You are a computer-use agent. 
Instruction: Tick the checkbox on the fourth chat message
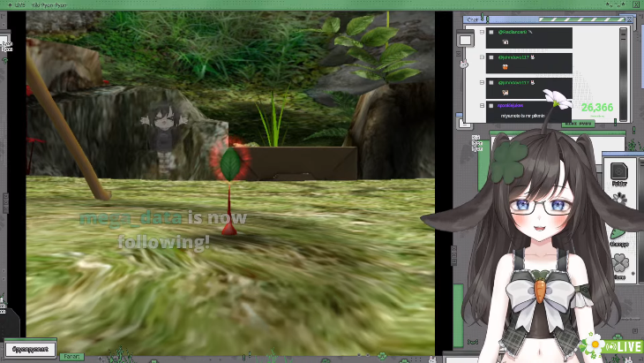pos(490,106)
